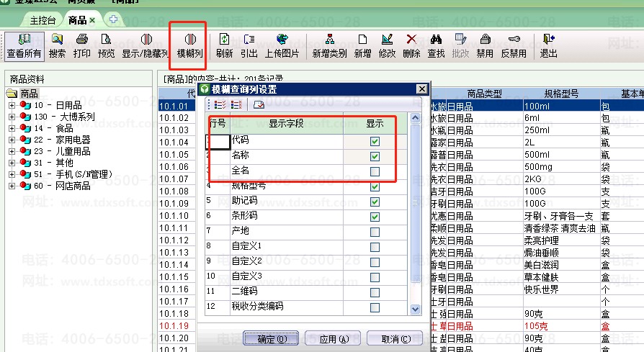Click the 退出 exit icon
644x352 pixels.
click(x=549, y=45)
